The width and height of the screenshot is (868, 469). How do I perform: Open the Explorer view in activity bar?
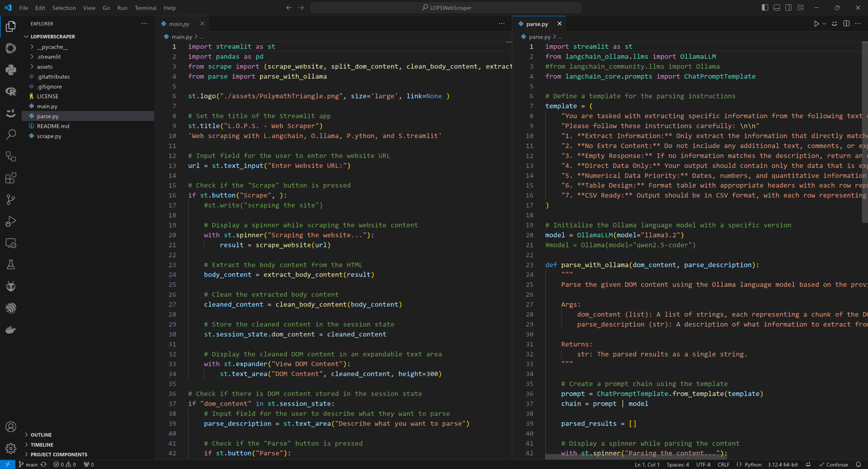11,27
